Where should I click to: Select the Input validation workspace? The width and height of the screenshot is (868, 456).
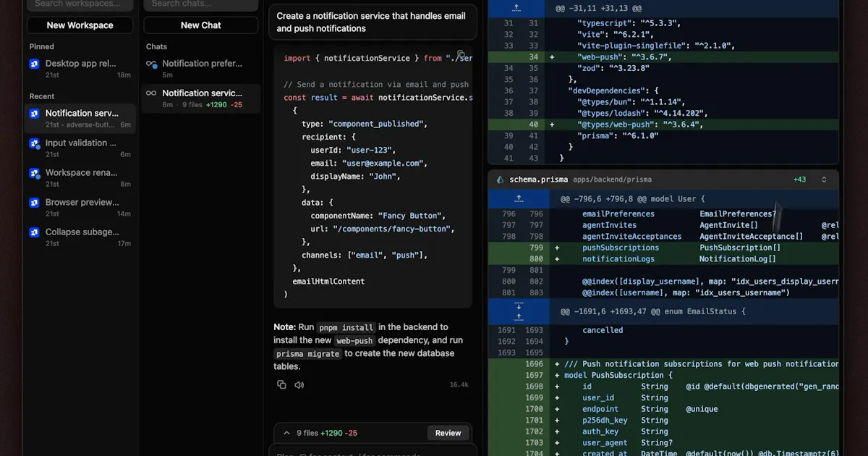80,148
